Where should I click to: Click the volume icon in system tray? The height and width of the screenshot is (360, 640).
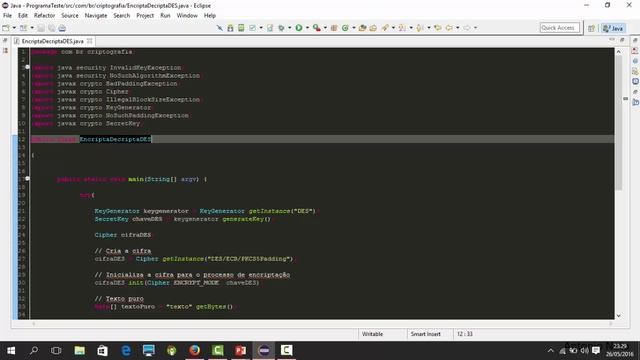pyautogui.click(x=584, y=351)
